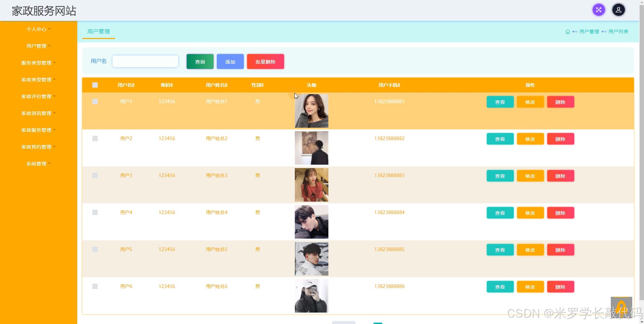Expand the 家政预约管理 sidebar menu

coord(39,147)
